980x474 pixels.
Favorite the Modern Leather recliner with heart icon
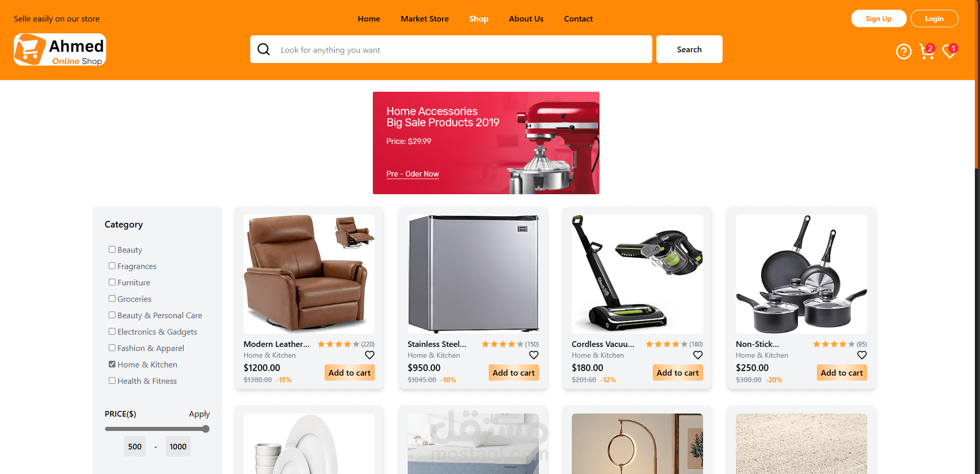pyautogui.click(x=370, y=355)
